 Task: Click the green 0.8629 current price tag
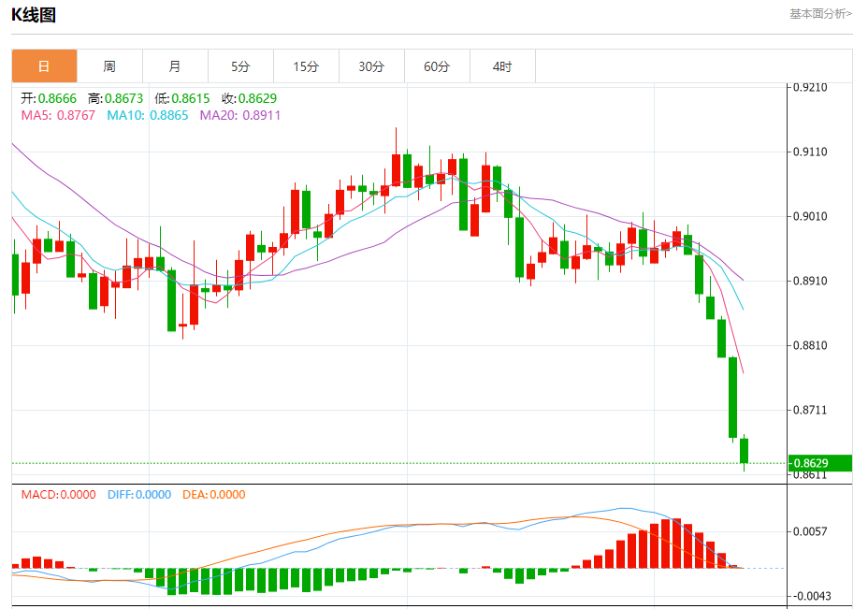coord(820,463)
